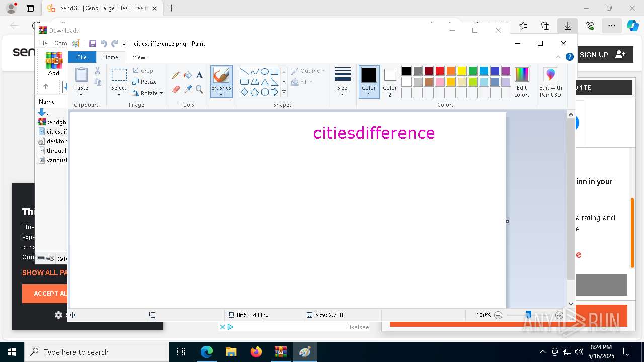Click the Copy icon in Clipboard group
The height and width of the screenshot is (362, 644).
97,82
